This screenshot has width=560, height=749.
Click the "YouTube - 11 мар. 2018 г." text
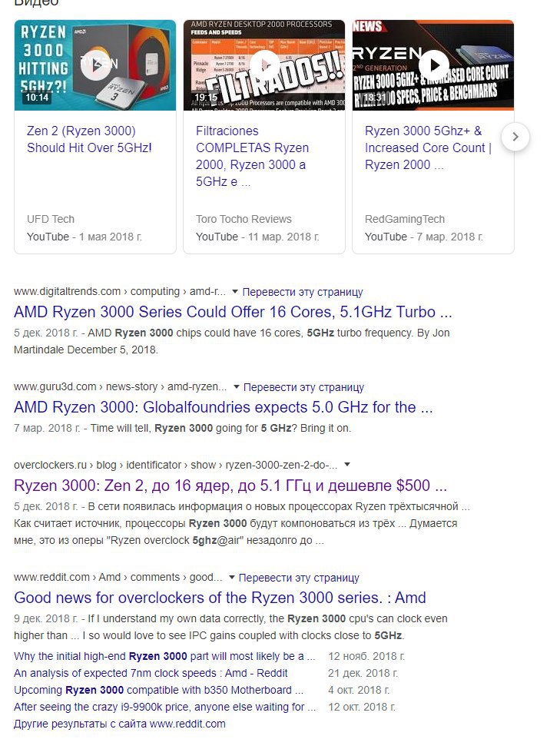coord(257,237)
